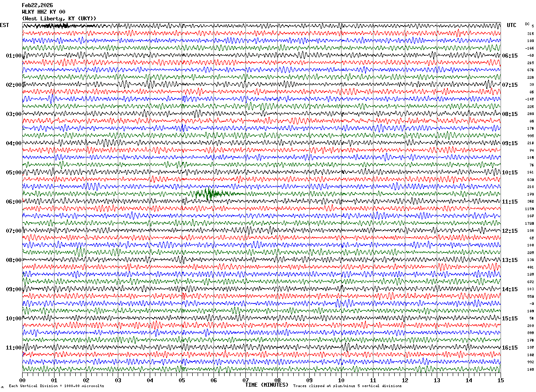Click minute axis tick label '01'
Viewport: 536px width, 392px height.
54,380
